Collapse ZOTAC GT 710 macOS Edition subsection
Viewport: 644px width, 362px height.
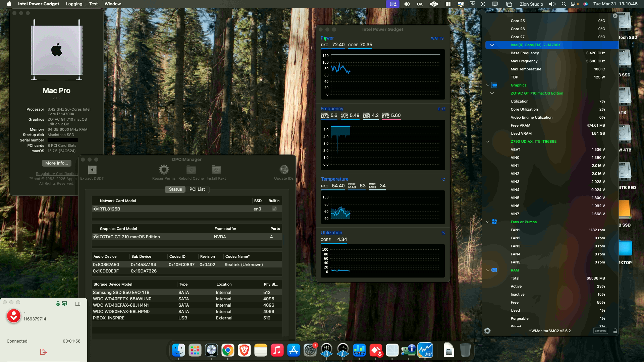coord(492,93)
